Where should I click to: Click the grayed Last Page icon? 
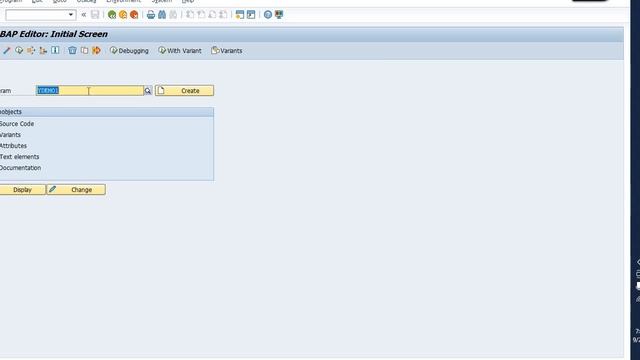[223, 15]
